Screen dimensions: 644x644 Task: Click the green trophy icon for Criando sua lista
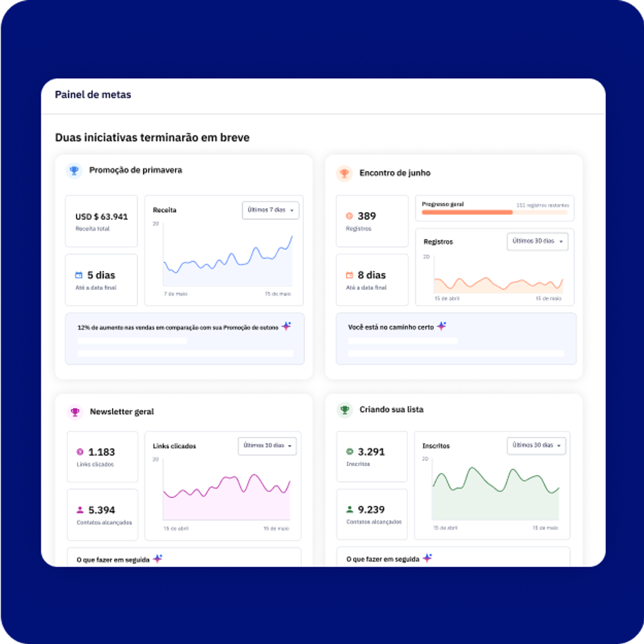point(344,410)
